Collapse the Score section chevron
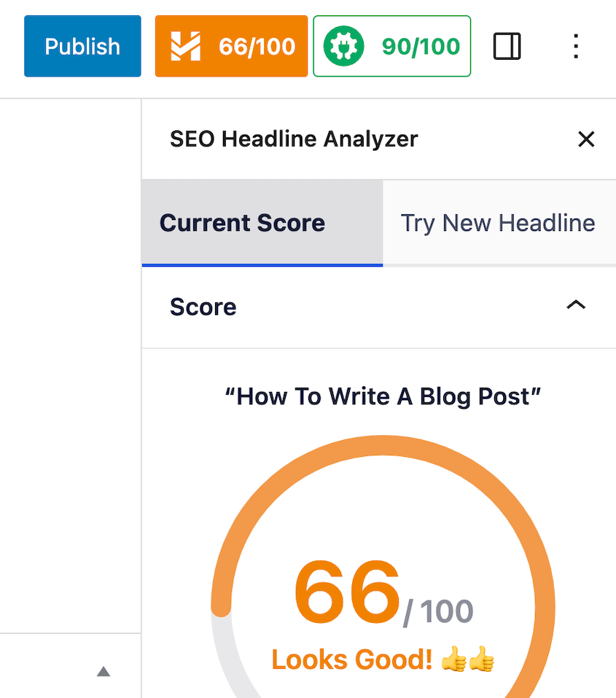This screenshot has height=698, width=616. 577,305
